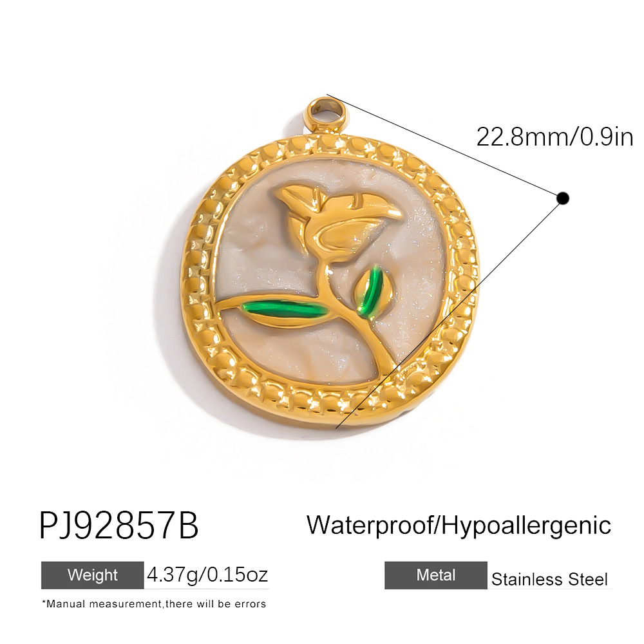
Task: Click the long green enamel leaf
Action: (x=285, y=311)
